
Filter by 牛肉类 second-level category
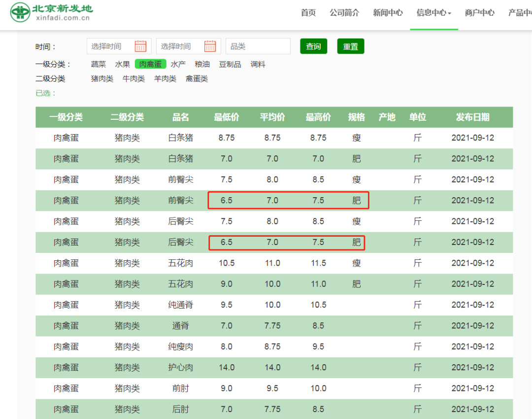tap(133, 79)
